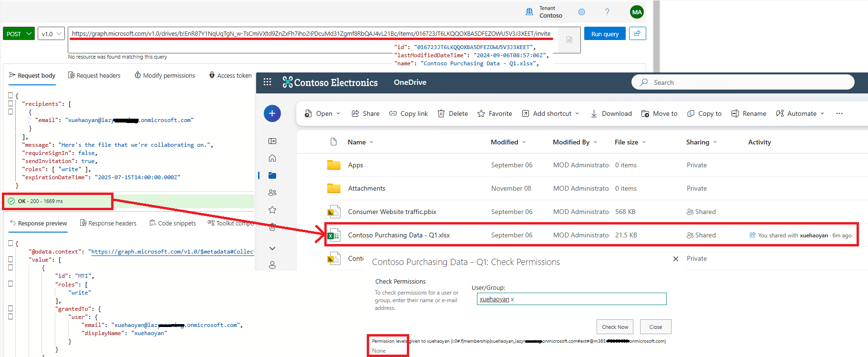Click the Close button in Check Permissions
Screen dimensions: 868x357
pyautogui.click(x=656, y=327)
